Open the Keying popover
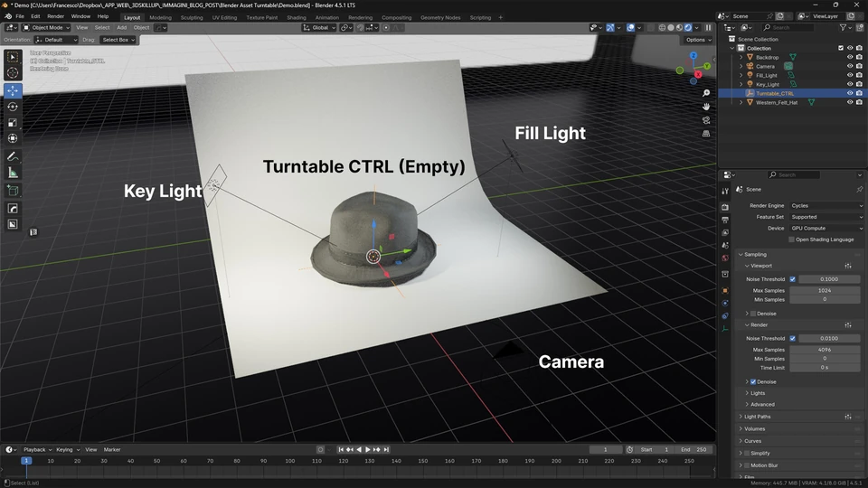This screenshot has height=488, width=868. point(67,450)
